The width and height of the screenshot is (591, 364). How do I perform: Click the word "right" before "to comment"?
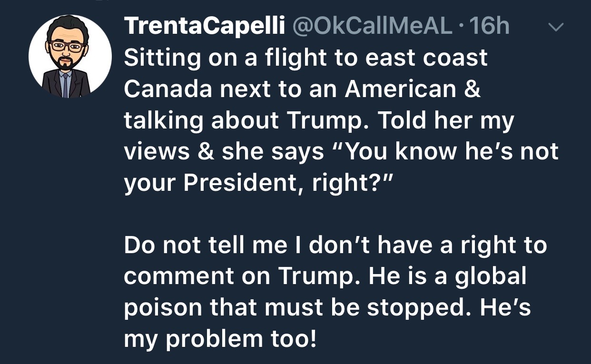tap(492, 246)
